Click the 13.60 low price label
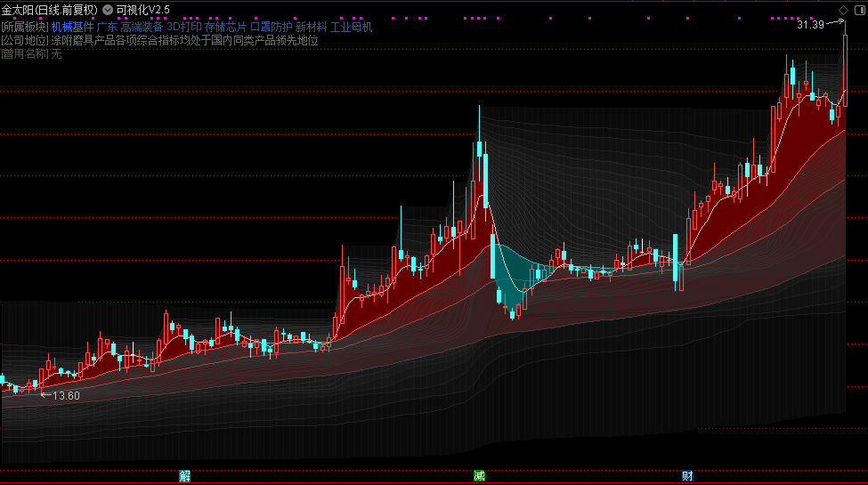The image size is (868, 485). [x=66, y=395]
